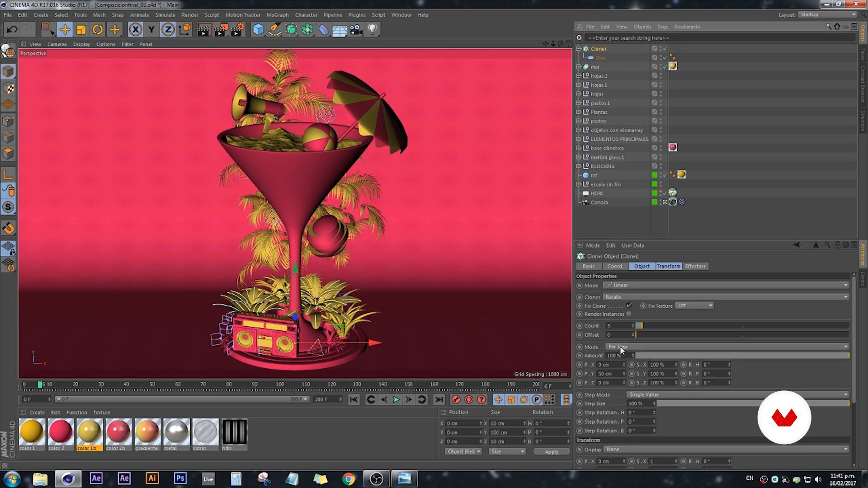Select the Move tool in top toolbar
This screenshot has width=868, height=488.
pos(65,30)
